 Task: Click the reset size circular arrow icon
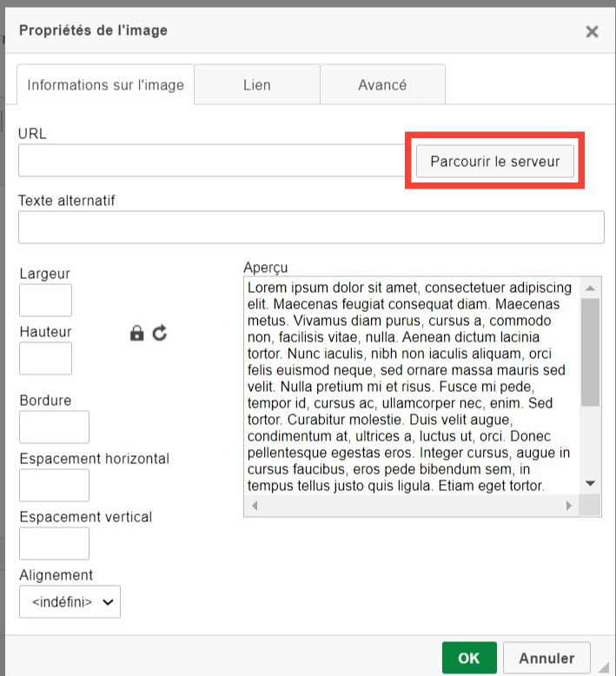(160, 333)
